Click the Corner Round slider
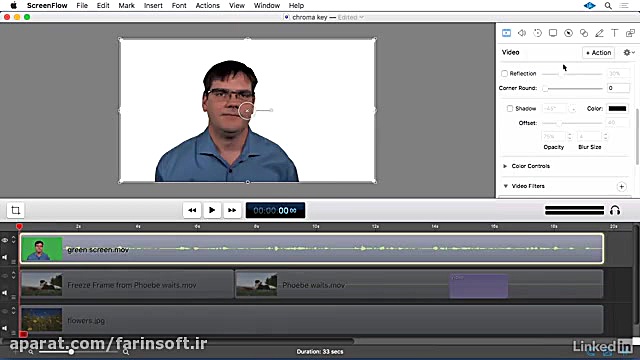This screenshot has width=640, height=360. (x=573, y=88)
